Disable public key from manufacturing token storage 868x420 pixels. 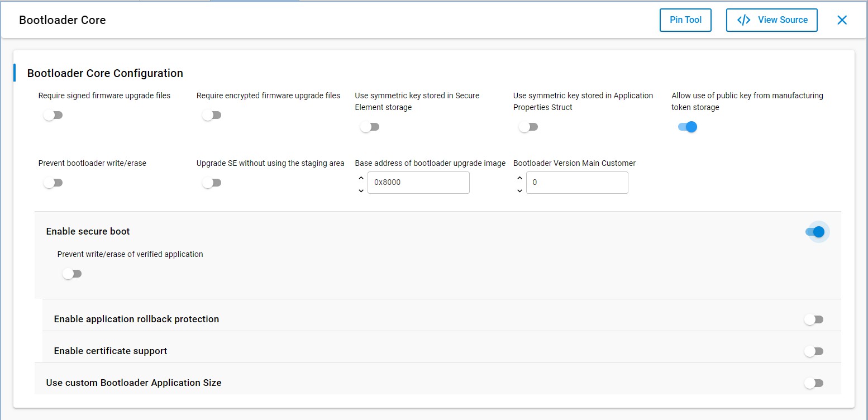click(x=688, y=127)
